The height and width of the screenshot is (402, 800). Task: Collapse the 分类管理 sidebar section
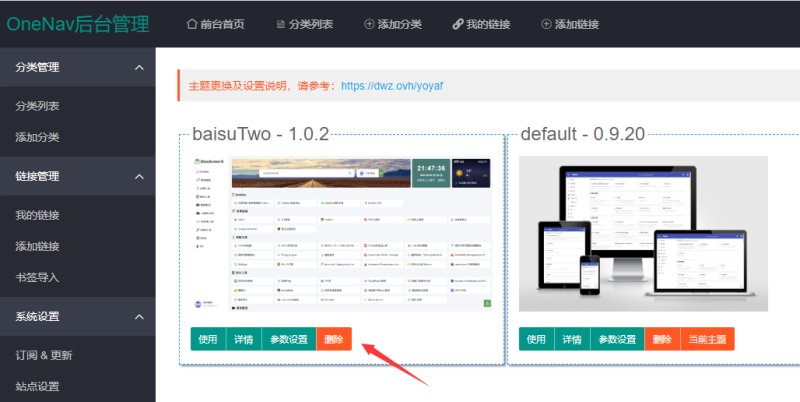coord(139,67)
